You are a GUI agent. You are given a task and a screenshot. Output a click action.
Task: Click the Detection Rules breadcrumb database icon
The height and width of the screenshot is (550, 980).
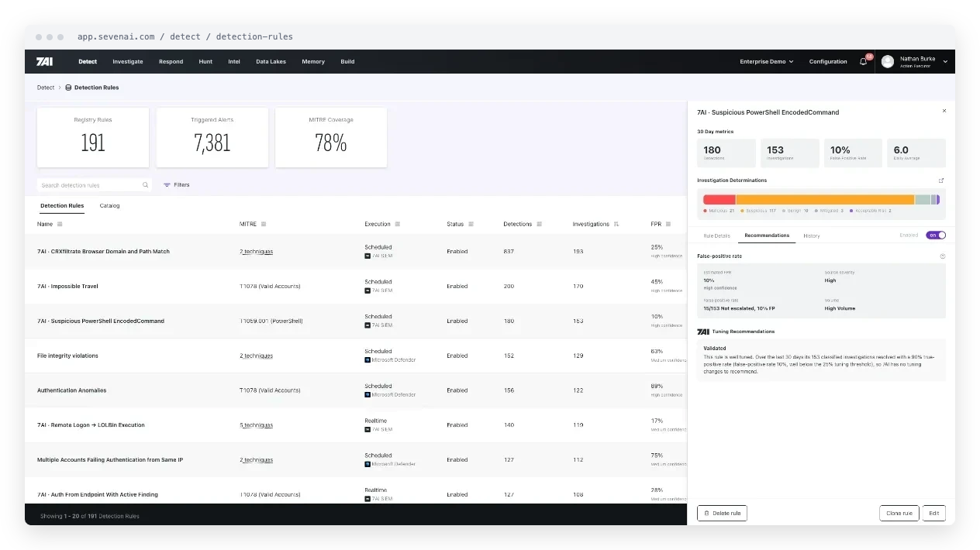(x=68, y=88)
